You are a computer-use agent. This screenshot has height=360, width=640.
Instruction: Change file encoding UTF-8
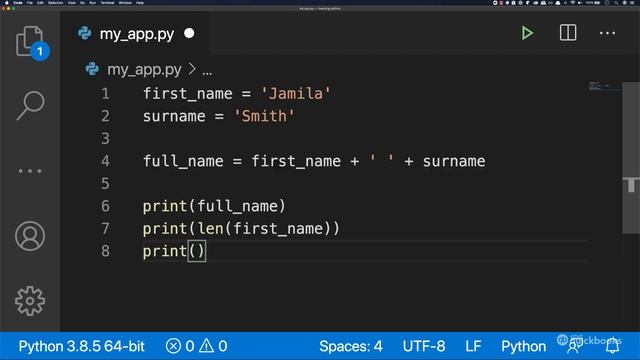click(x=424, y=346)
